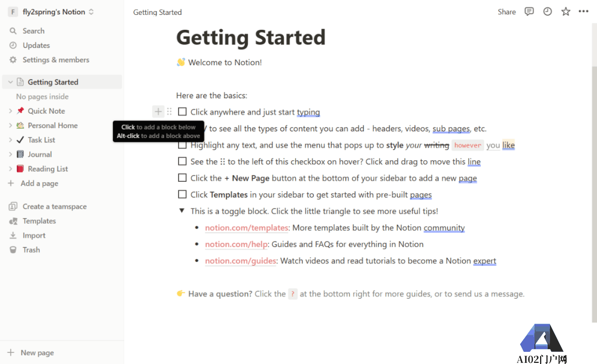Open Settings & members

pyautogui.click(x=55, y=60)
